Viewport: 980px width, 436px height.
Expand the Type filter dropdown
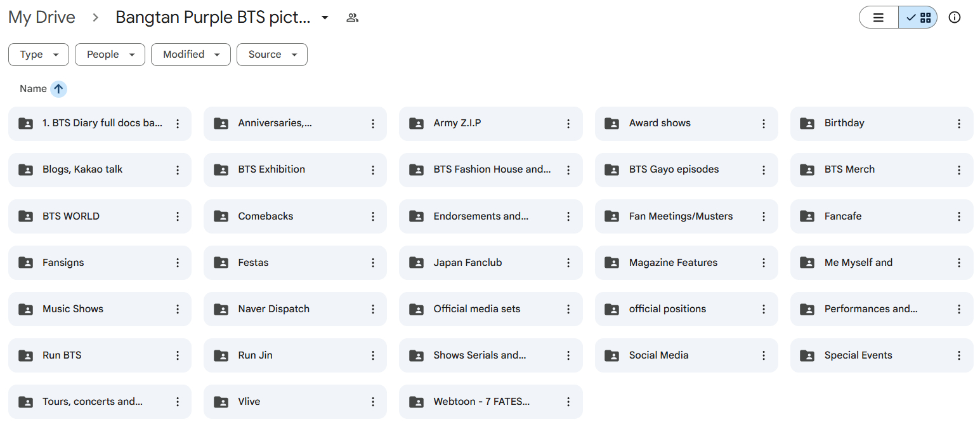tap(39, 55)
